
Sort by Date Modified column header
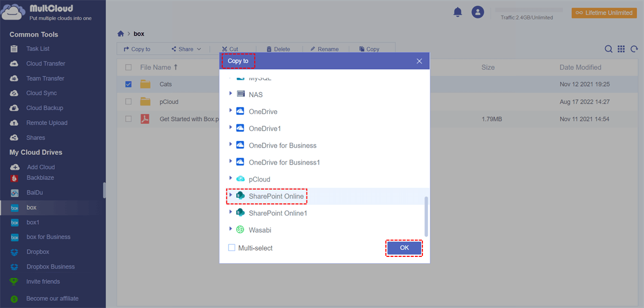click(580, 67)
